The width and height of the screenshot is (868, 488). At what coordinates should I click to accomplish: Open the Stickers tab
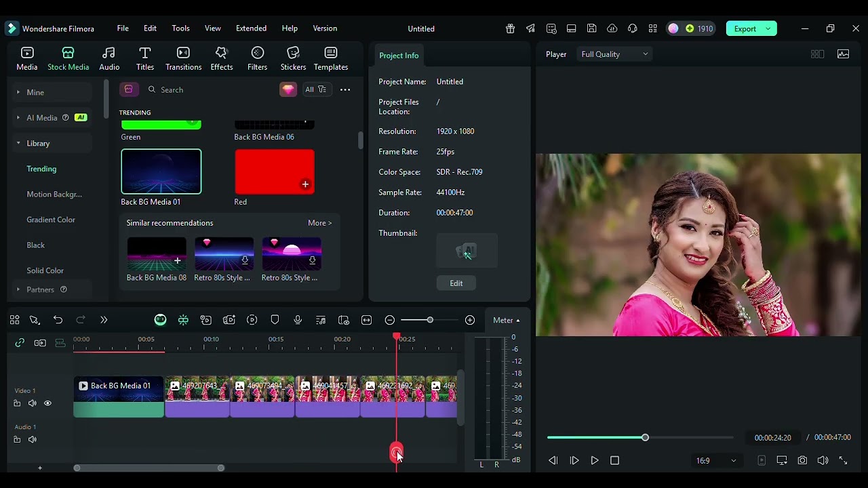[x=293, y=58]
